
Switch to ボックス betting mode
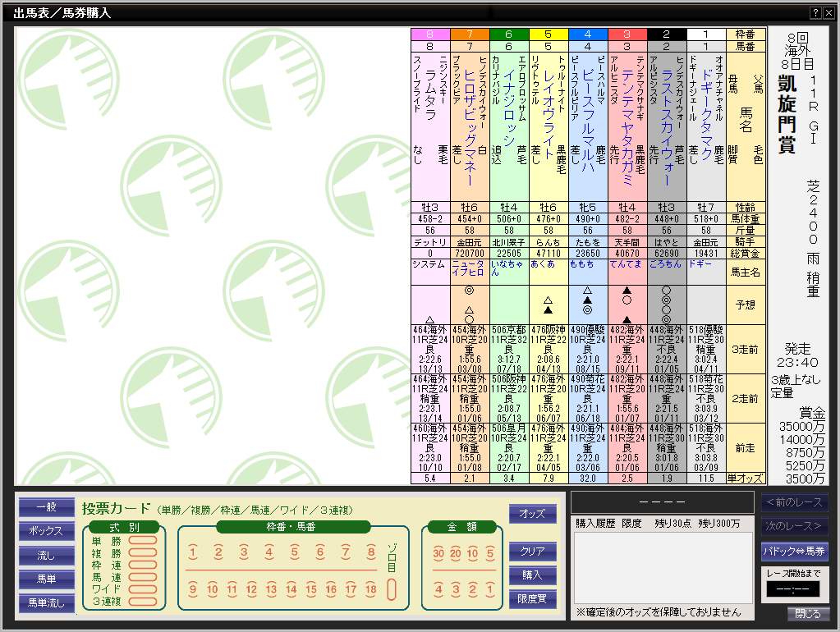pyautogui.click(x=46, y=531)
